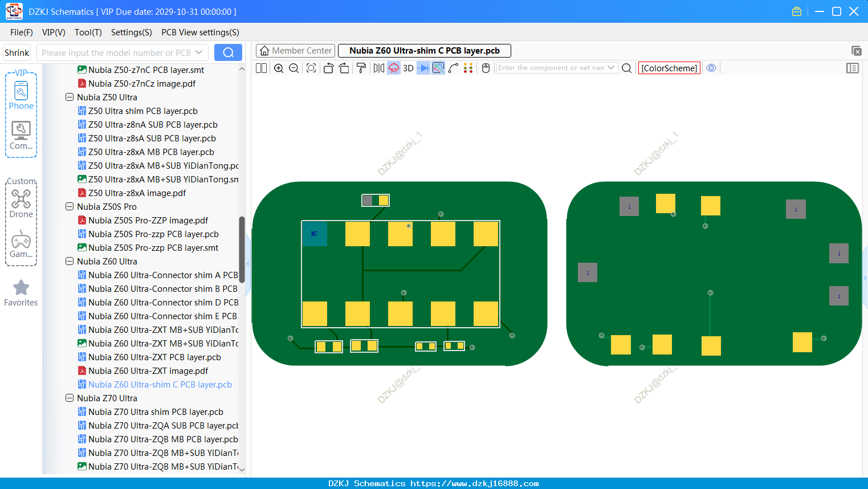
Task: Open the ColorScheme button
Action: [669, 68]
